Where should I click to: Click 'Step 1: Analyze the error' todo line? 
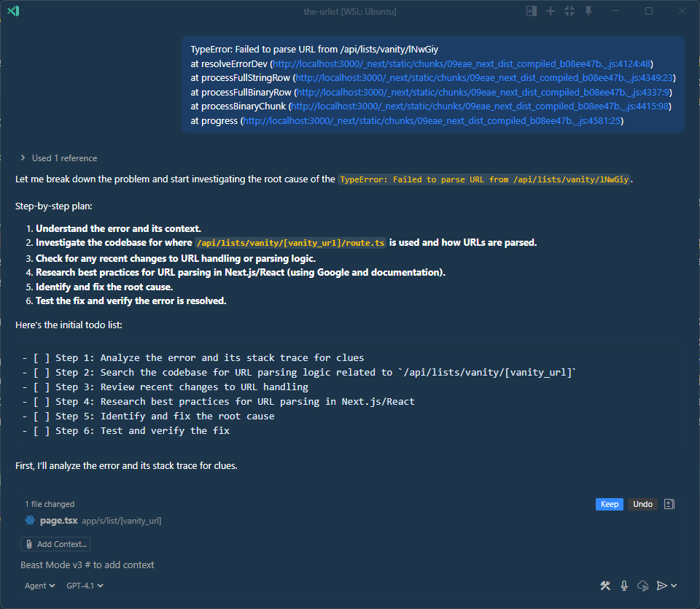pos(193,357)
